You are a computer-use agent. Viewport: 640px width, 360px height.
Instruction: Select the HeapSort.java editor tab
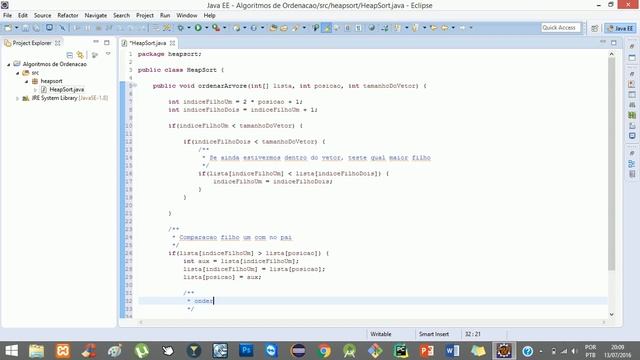click(x=148, y=43)
